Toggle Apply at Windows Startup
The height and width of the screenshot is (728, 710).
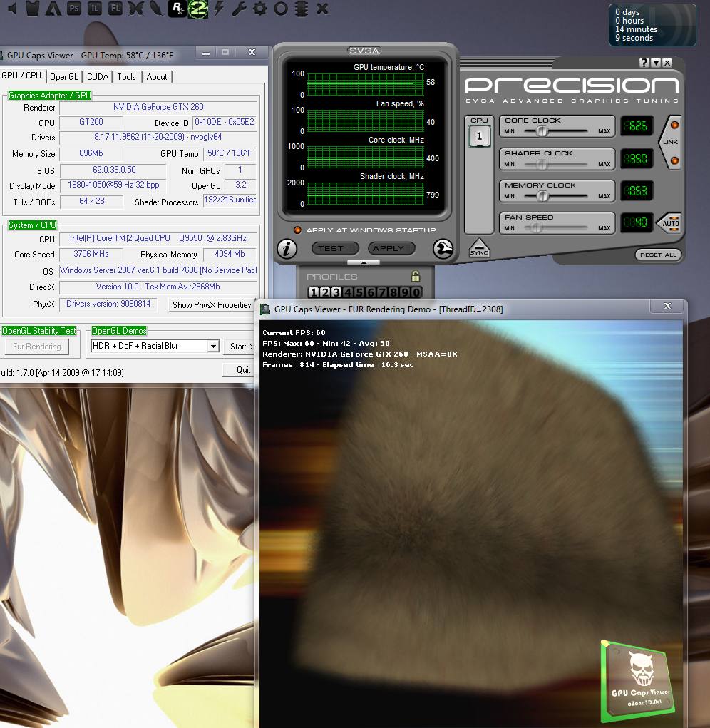(x=297, y=230)
